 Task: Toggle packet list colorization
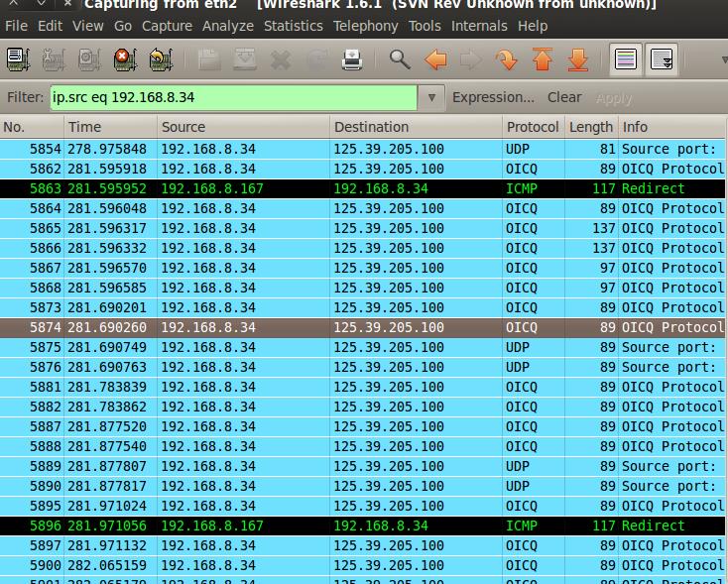(x=626, y=59)
